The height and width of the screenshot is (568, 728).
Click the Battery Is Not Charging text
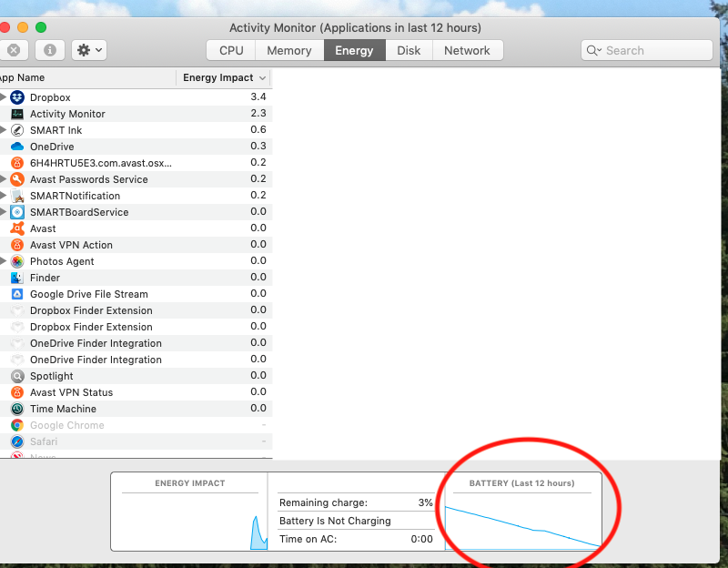(x=335, y=521)
